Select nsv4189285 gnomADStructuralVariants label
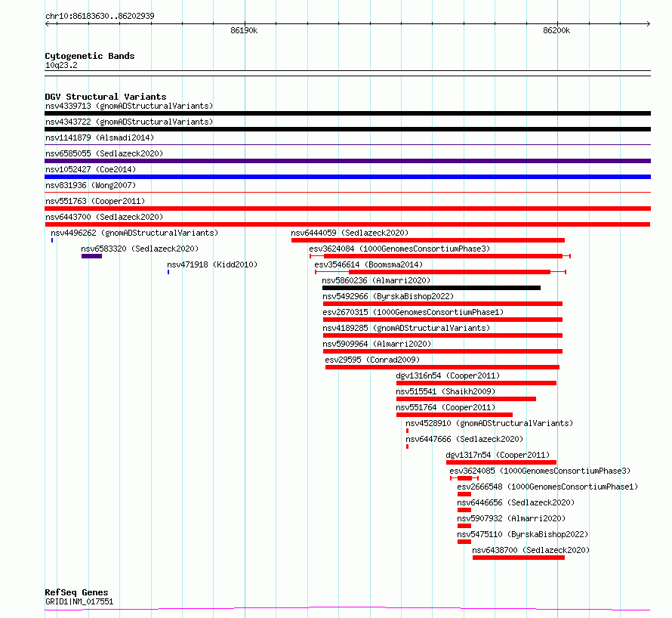The height and width of the screenshot is (618, 672). click(406, 328)
